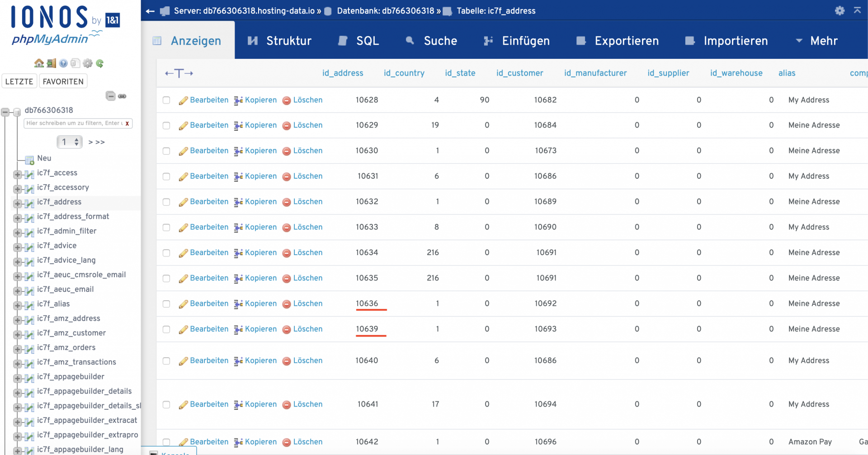The width and height of the screenshot is (868, 455).
Task: Click the ic7f_alias table structure icon
Action: point(29,305)
